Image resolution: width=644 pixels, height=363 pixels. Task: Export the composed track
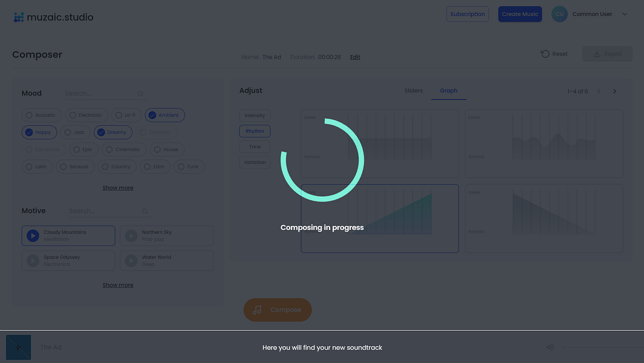coord(607,54)
